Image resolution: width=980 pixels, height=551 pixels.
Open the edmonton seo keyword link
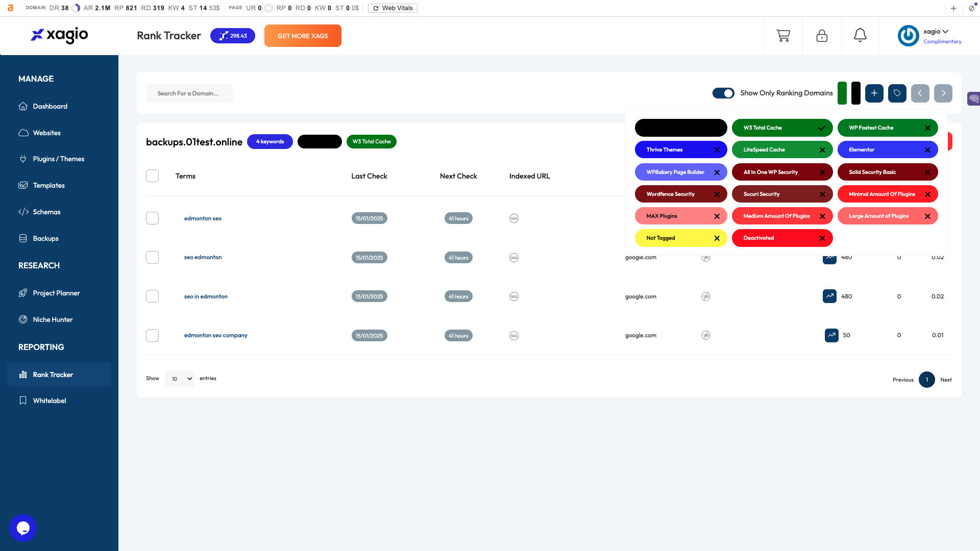coord(203,218)
